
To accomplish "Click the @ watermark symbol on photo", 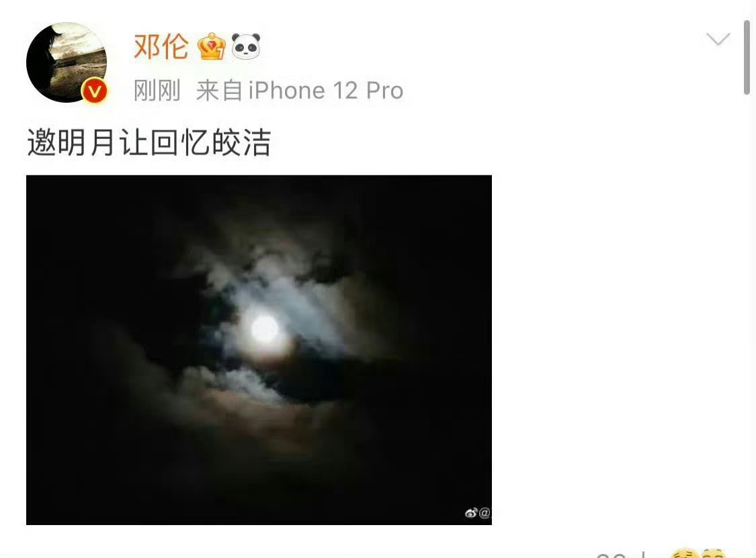I will click(x=485, y=513).
